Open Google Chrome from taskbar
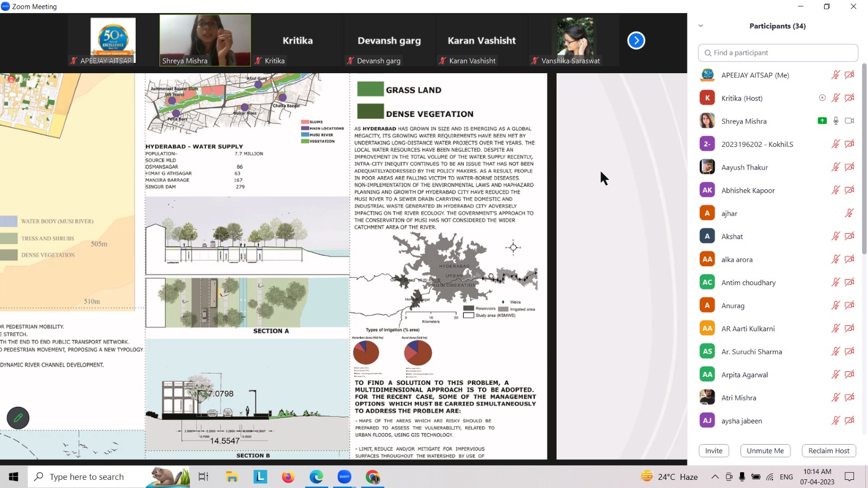The width and height of the screenshot is (868, 488). point(373,477)
